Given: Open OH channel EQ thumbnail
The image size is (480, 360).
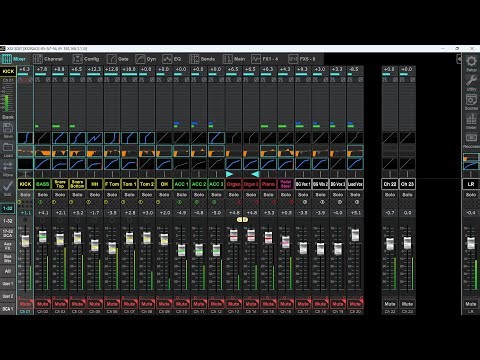Looking at the screenshot, I should pos(164,151).
